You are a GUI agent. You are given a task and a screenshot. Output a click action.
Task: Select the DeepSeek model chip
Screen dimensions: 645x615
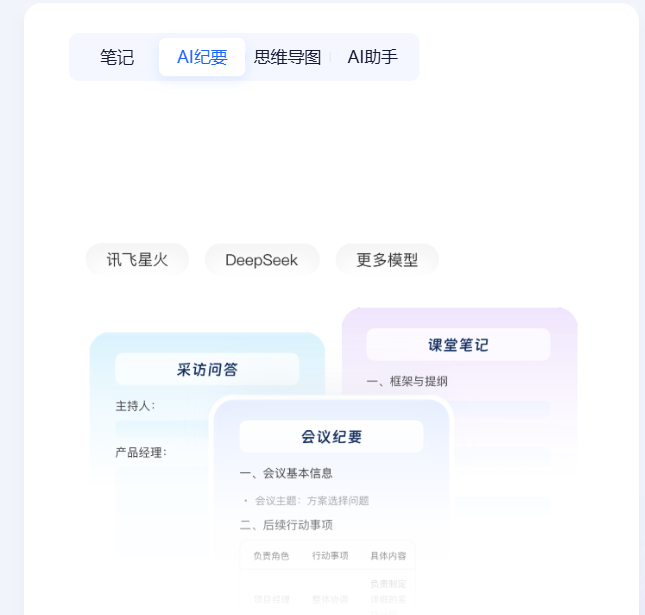click(x=261, y=260)
